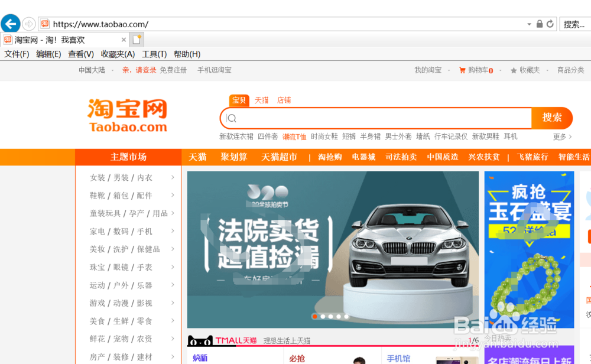Expand the 购物车 dropdown arrow
The image size is (591, 364).
[x=500, y=70]
